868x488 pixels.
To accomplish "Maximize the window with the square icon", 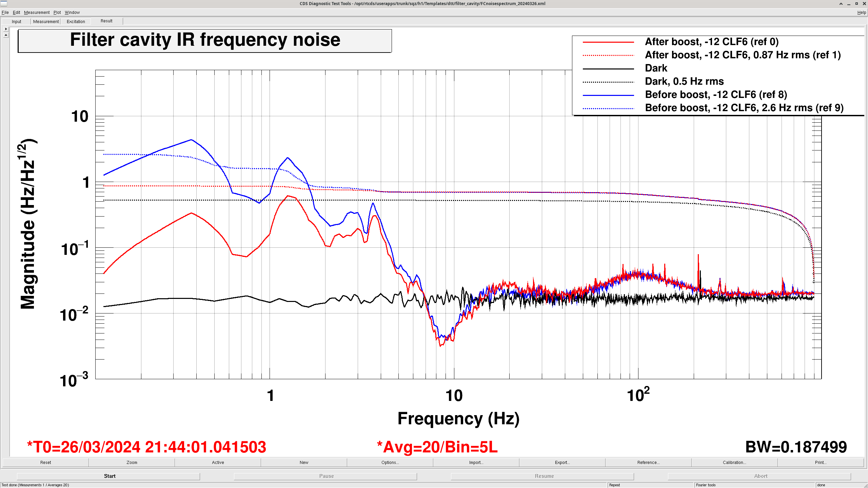I will (856, 4).
